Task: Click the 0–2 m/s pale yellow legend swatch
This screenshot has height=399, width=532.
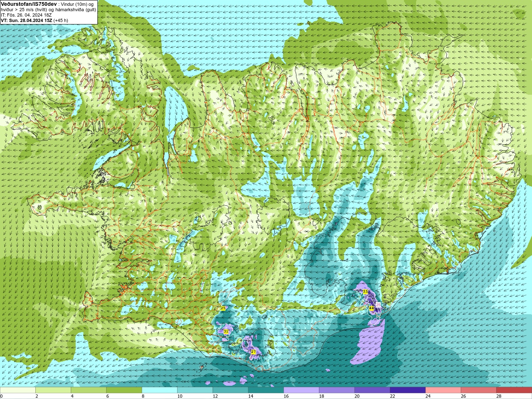Action: (x=18, y=390)
